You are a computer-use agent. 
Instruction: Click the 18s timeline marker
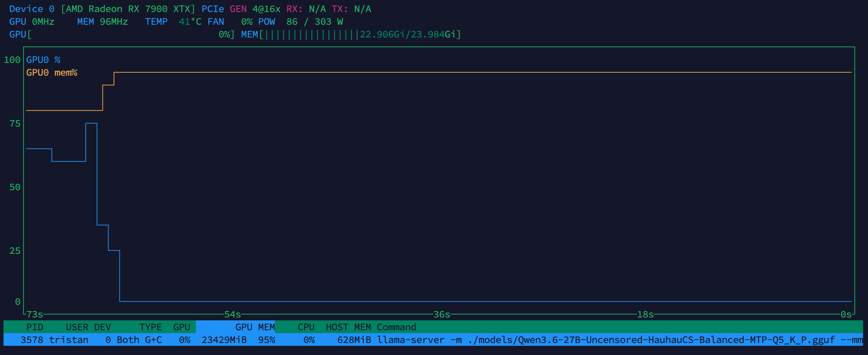coord(645,314)
